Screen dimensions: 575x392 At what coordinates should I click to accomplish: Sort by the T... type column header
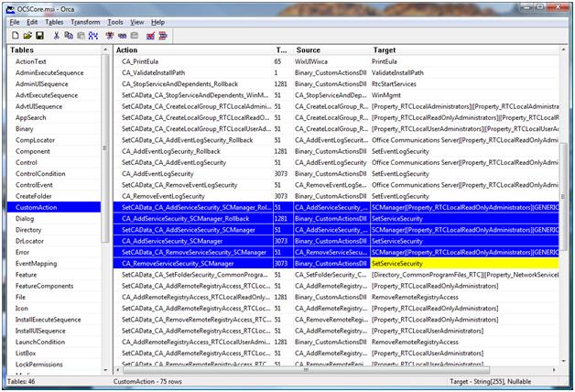coord(283,49)
